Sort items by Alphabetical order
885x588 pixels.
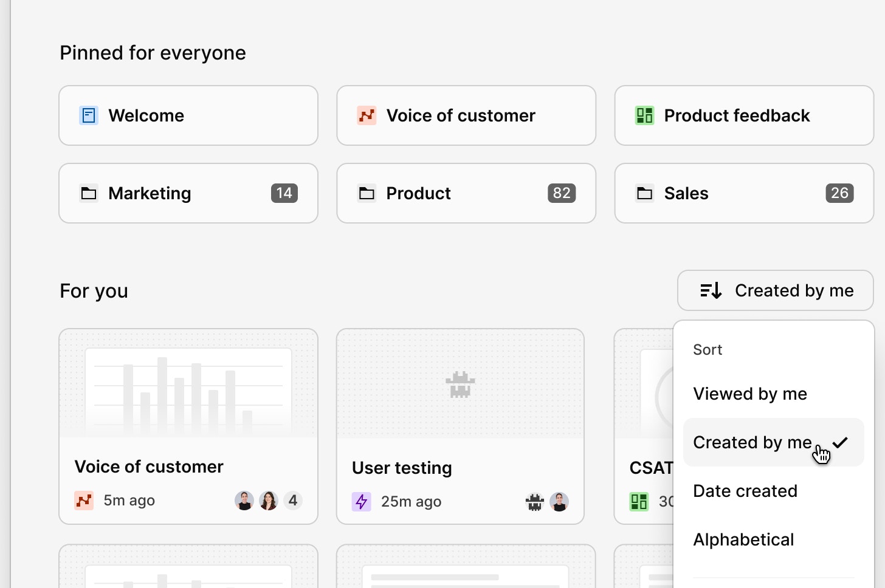[743, 539]
